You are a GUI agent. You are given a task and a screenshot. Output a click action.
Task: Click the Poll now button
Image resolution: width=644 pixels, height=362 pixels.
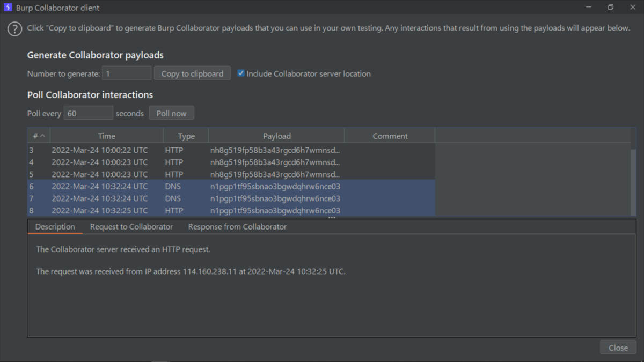click(171, 113)
